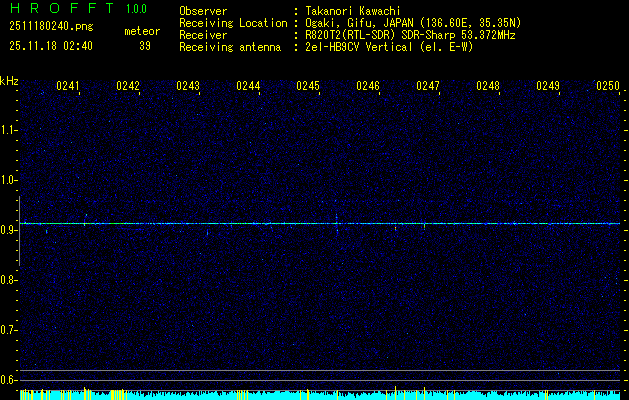
Task: Click the 0248 time marker
Action: point(488,85)
